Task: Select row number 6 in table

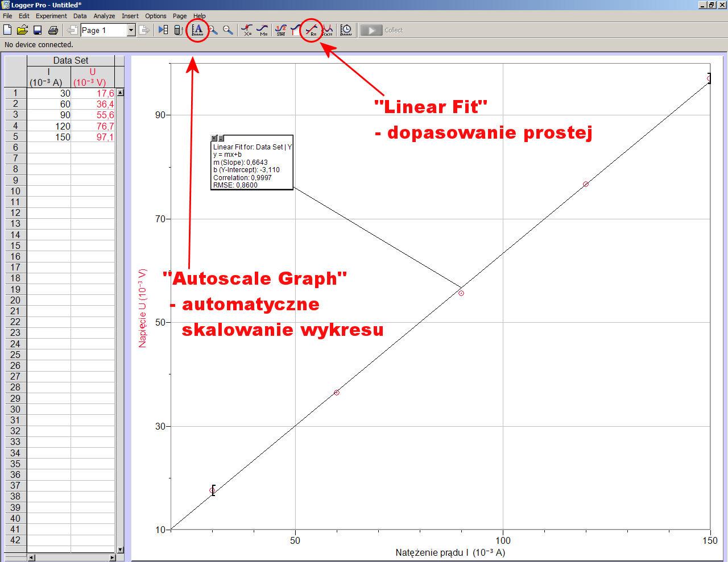Action: point(16,148)
